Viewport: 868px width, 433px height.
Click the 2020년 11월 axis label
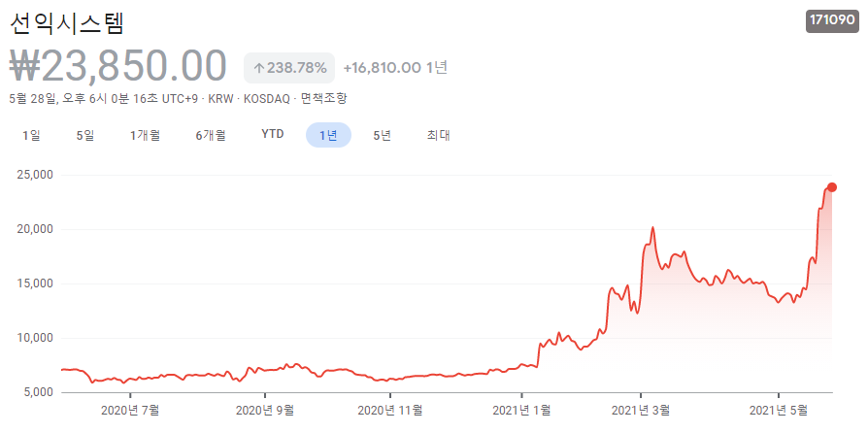[390, 411]
